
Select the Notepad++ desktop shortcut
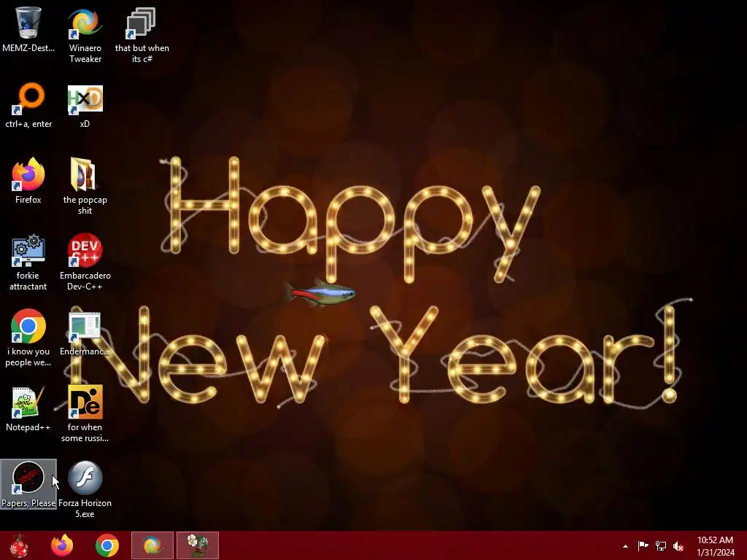pos(28,408)
